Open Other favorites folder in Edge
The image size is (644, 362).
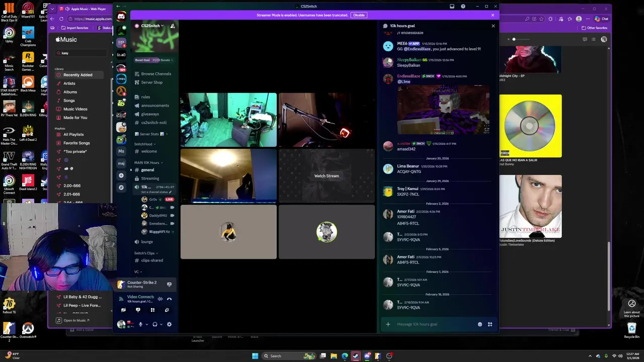[595, 28]
